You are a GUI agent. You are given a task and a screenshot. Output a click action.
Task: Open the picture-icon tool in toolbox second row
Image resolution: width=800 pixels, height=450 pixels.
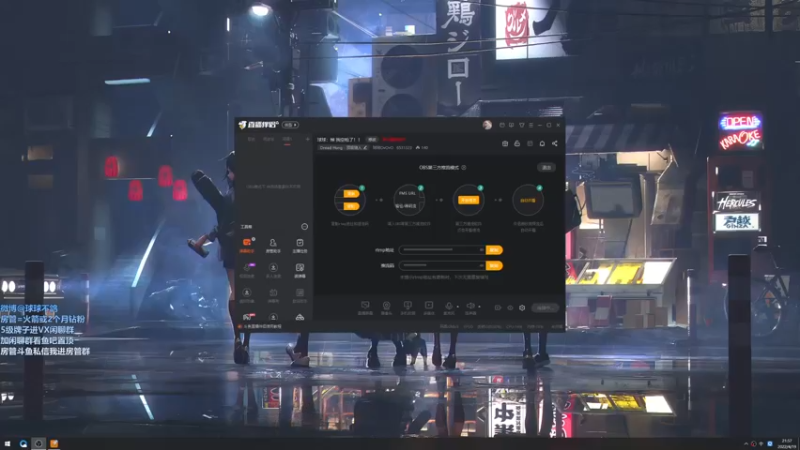point(299,270)
